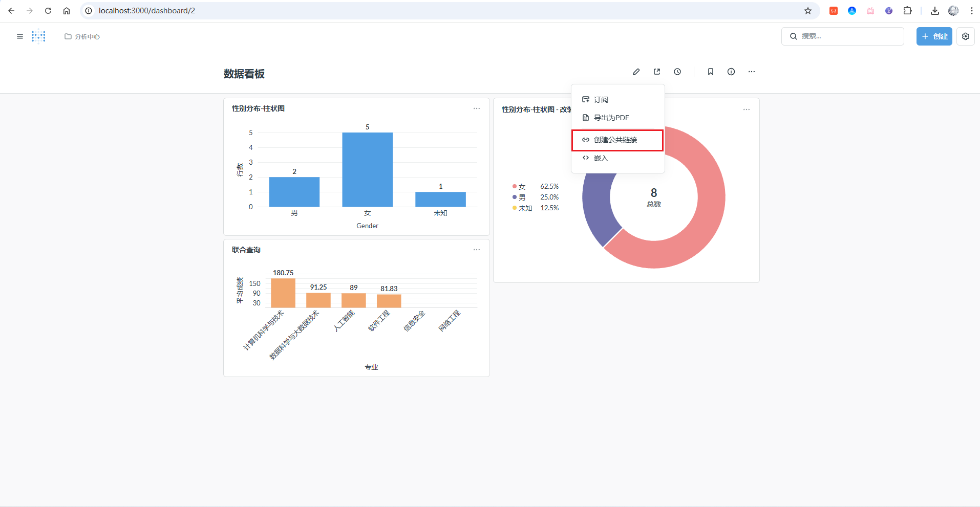Expand options menu on 联合查询 card
The height and width of the screenshot is (507, 980).
(477, 250)
